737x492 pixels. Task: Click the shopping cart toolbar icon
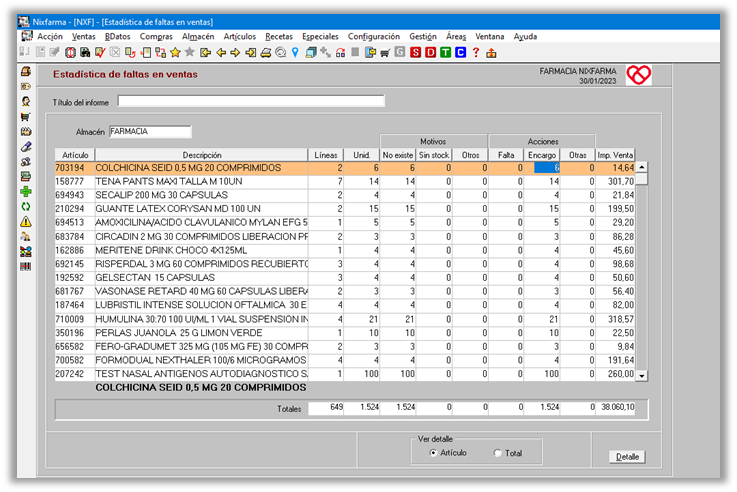385,53
